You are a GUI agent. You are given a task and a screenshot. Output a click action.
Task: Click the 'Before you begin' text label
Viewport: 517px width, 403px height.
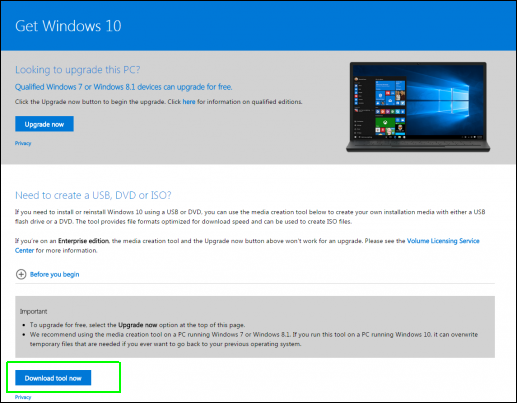pos(55,274)
